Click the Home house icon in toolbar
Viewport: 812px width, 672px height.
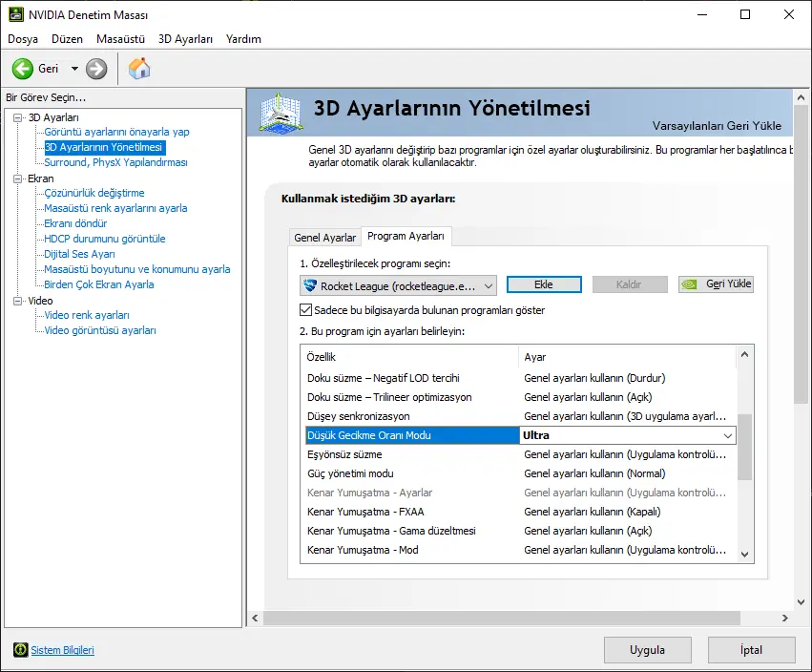139,69
